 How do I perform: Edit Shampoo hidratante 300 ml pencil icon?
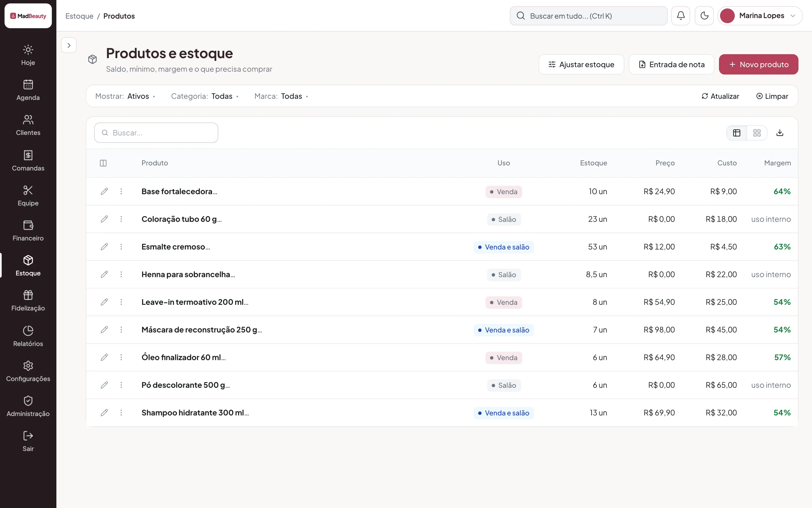pos(104,413)
